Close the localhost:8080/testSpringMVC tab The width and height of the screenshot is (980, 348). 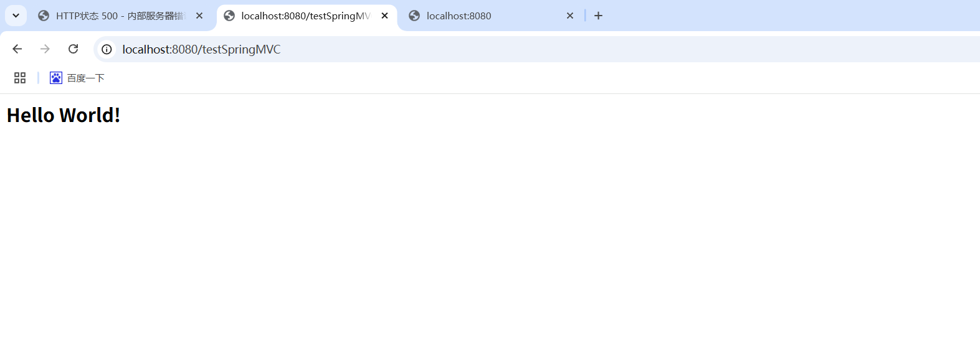(x=384, y=16)
